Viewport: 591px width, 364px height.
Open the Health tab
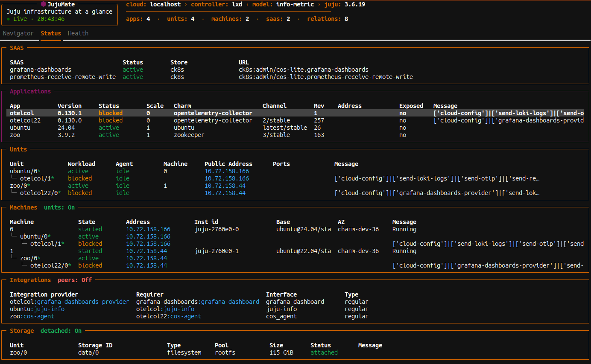[x=78, y=33]
